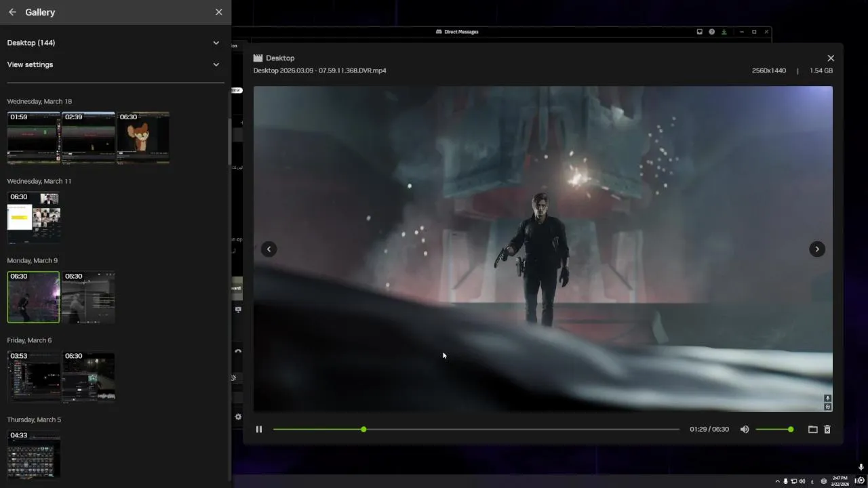868x488 pixels.
Task: Open the Discord inbox icon
Action: click(700, 32)
